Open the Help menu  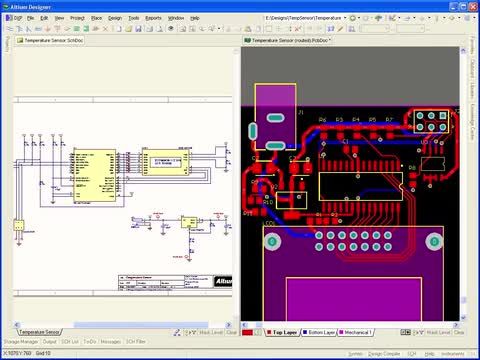[x=195, y=18]
